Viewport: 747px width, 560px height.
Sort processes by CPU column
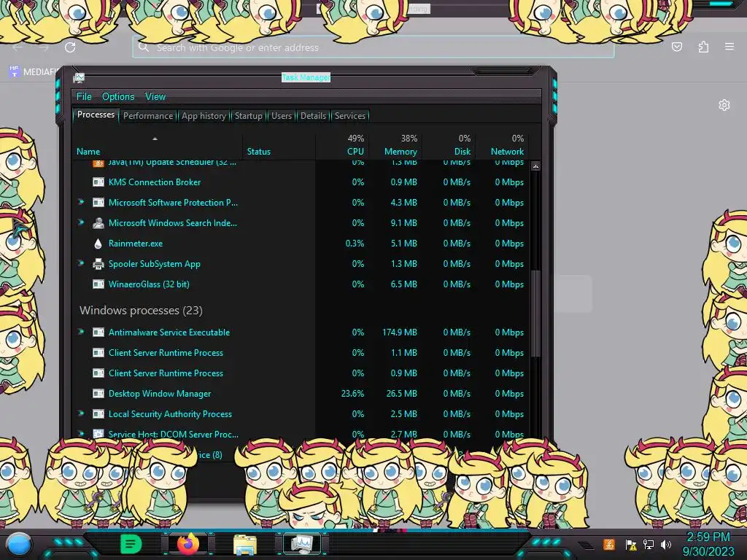tap(355, 152)
